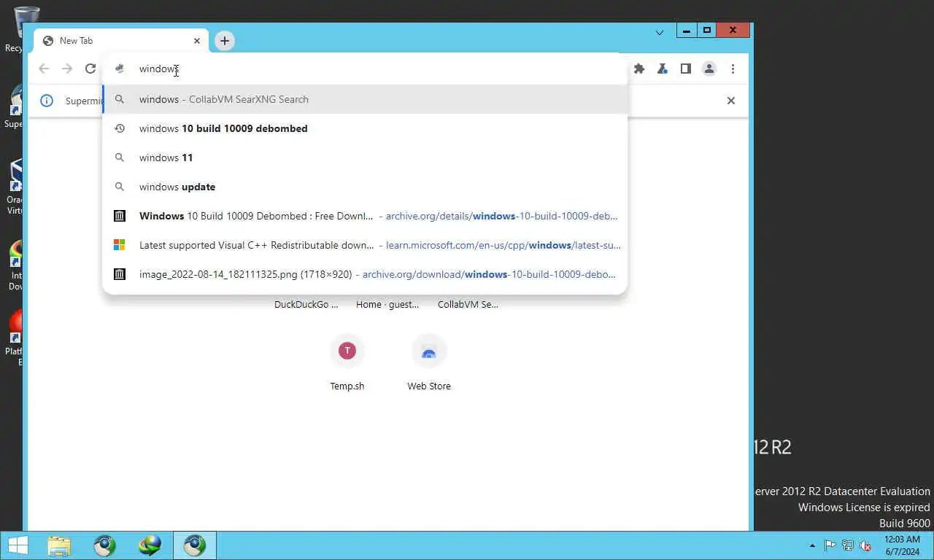Click archive icon beside image_2022-08-14 suggestion

(120, 274)
